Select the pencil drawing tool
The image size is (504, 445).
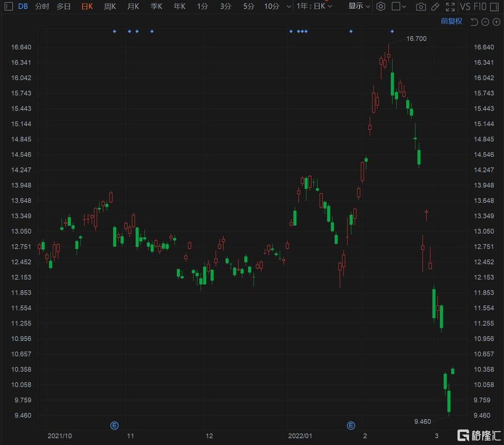(436, 6)
